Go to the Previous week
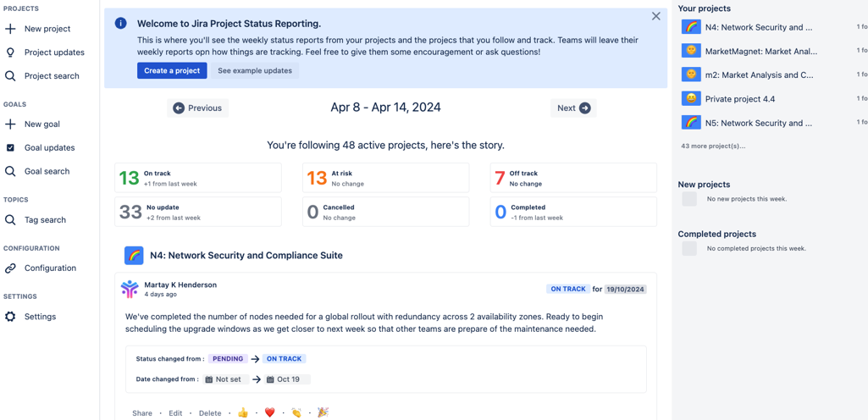 coord(197,108)
